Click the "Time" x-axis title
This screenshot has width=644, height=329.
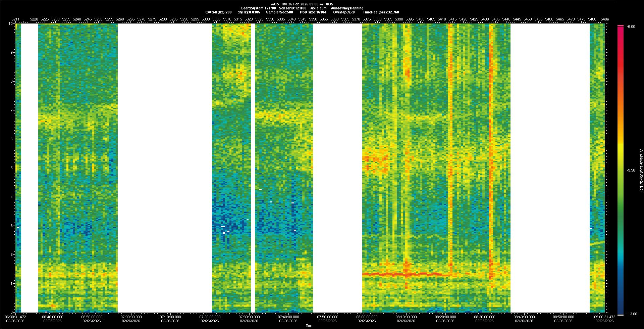click(309, 326)
